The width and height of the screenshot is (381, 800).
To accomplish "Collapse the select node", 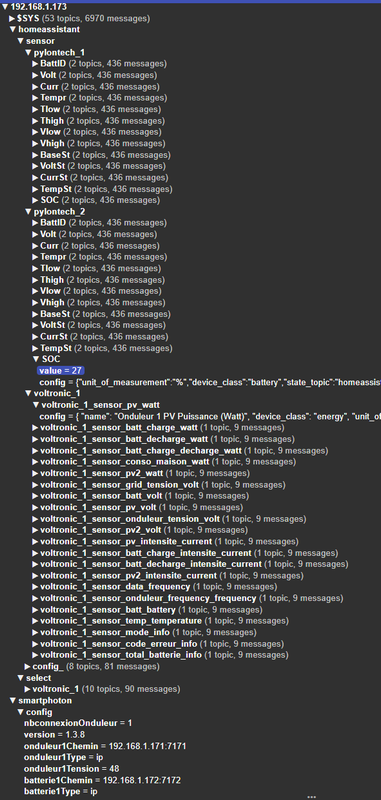I will pos(20,678).
